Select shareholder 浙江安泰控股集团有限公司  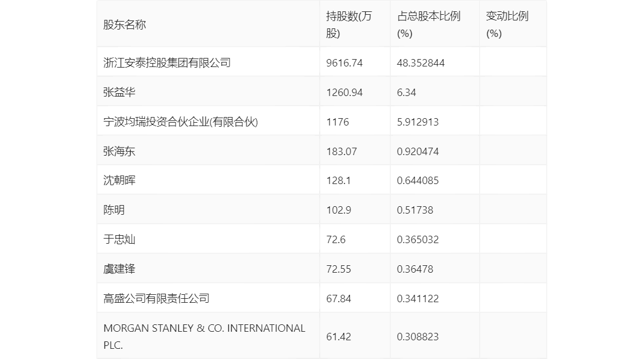(x=167, y=63)
